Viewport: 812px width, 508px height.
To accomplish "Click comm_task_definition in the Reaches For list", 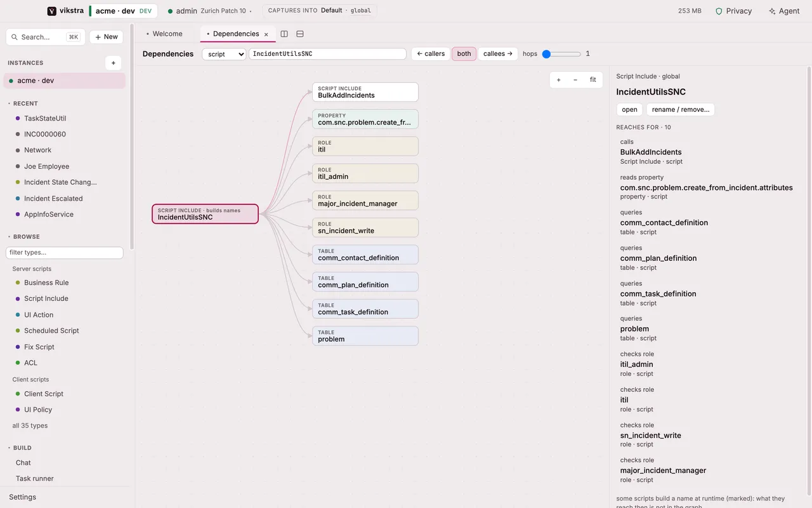I will click(658, 294).
